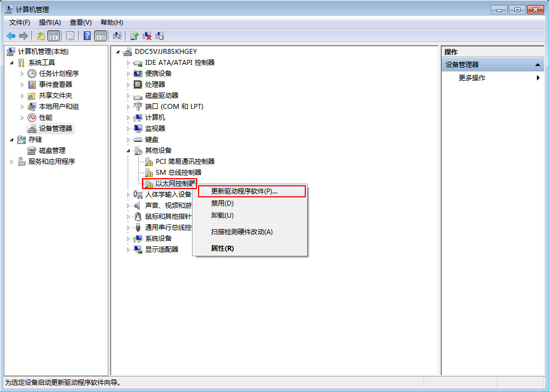Click the gray Forward arrow toolbar icon
Viewport: 549px width, 392px height.
point(24,36)
